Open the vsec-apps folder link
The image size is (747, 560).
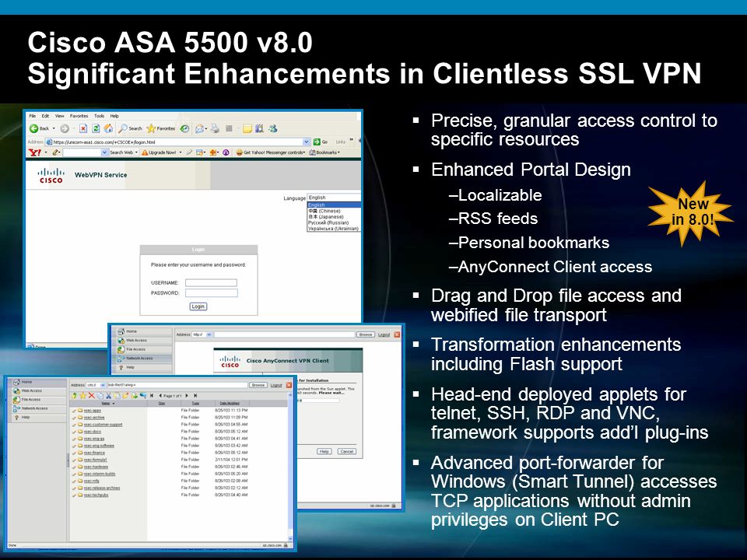click(x=93, y=410)
